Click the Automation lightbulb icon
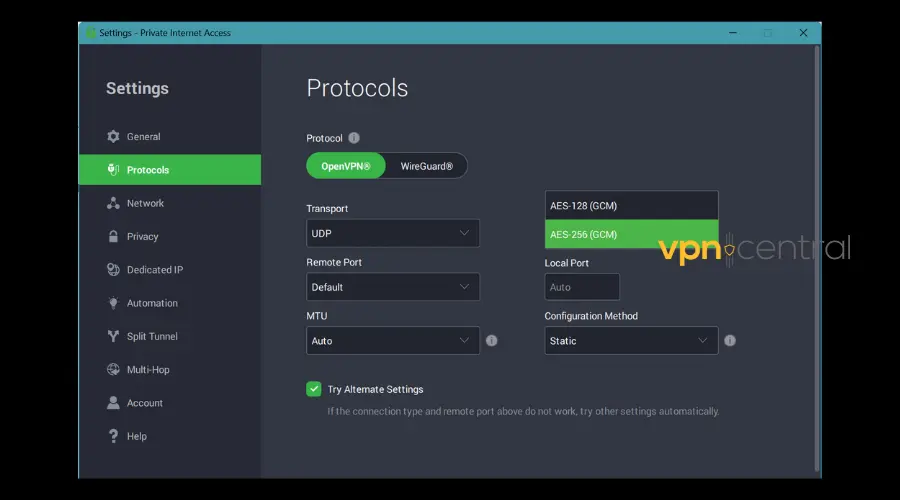 (x=113, y=303)
